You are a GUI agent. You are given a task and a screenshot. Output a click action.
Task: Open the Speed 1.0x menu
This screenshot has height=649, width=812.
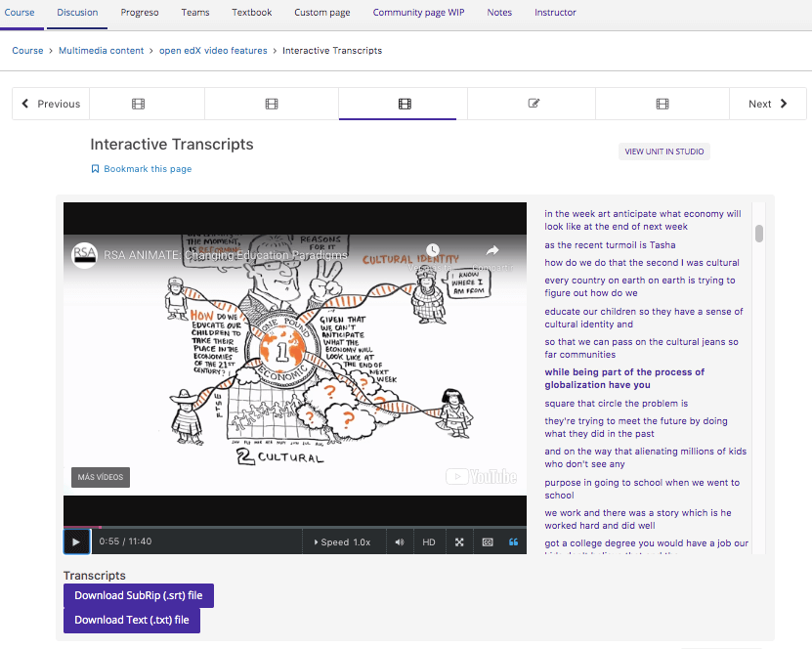tap(342, 542)
